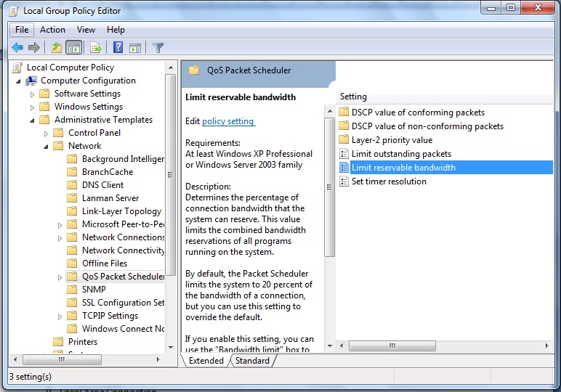Select the DSCP value of non-conforming packets folder

pyautogui.click(x=344, y=126)
